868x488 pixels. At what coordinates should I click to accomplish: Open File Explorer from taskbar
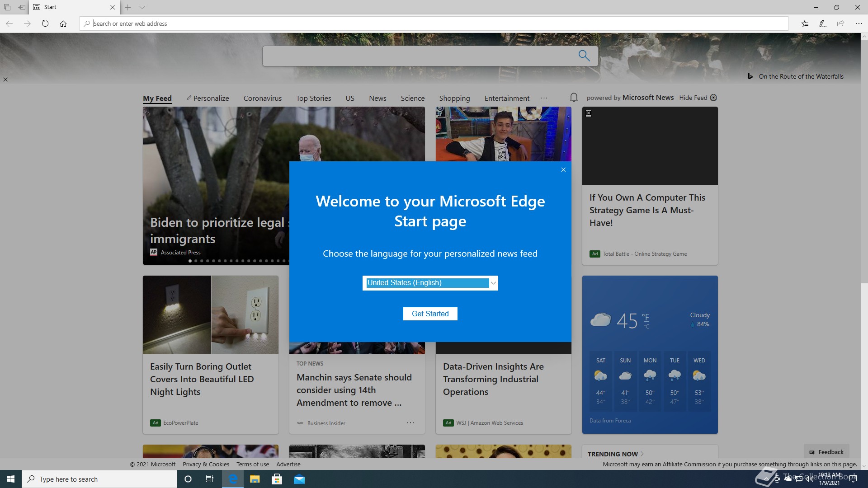coord(255,479)
